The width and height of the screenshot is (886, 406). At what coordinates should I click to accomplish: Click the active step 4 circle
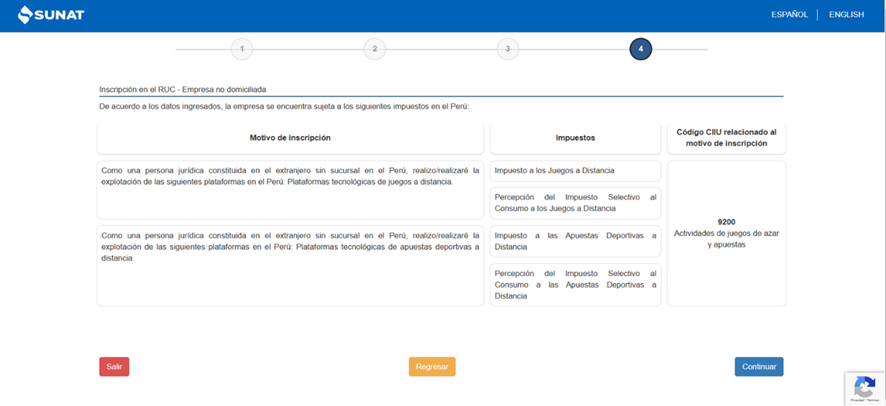pos(640,49)
